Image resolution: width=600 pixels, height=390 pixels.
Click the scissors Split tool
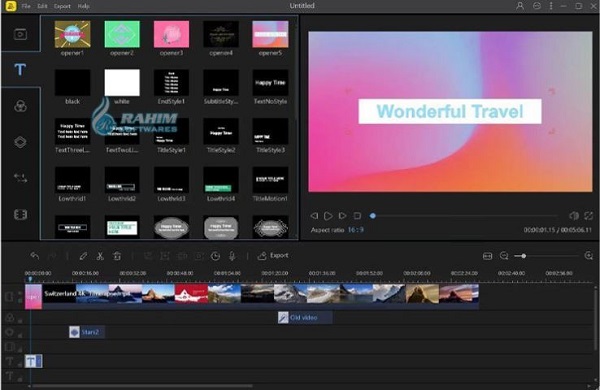(100, 256)
